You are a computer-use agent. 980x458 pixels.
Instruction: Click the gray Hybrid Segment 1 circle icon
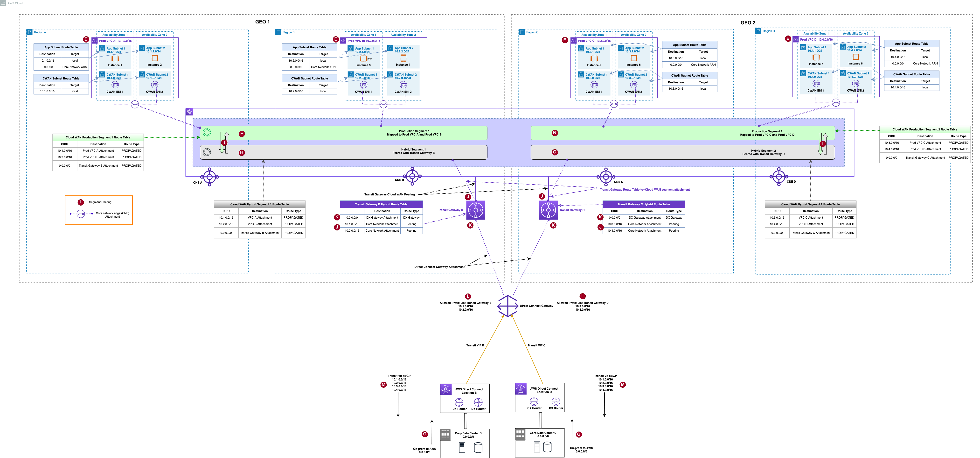(x=207, y=152)
